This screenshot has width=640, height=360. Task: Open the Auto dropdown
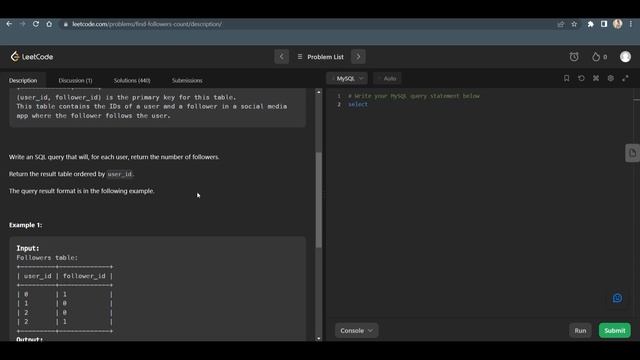(387, 78)
